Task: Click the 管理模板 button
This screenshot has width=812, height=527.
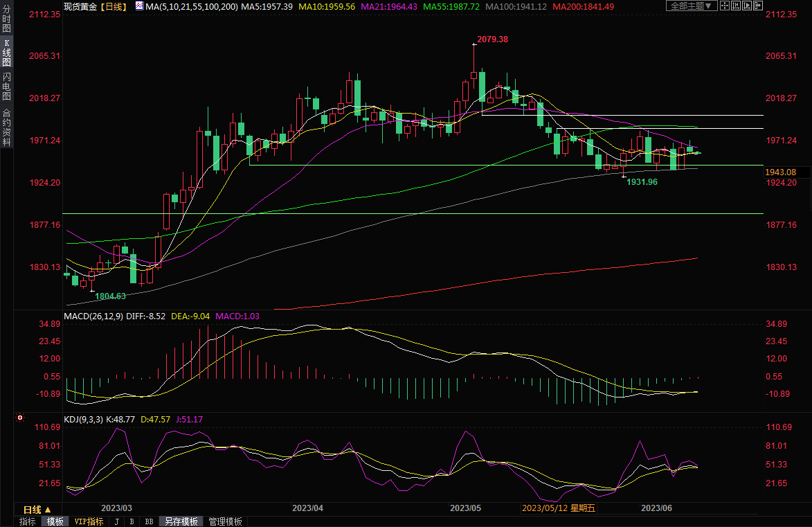Action: pos(225,521)
